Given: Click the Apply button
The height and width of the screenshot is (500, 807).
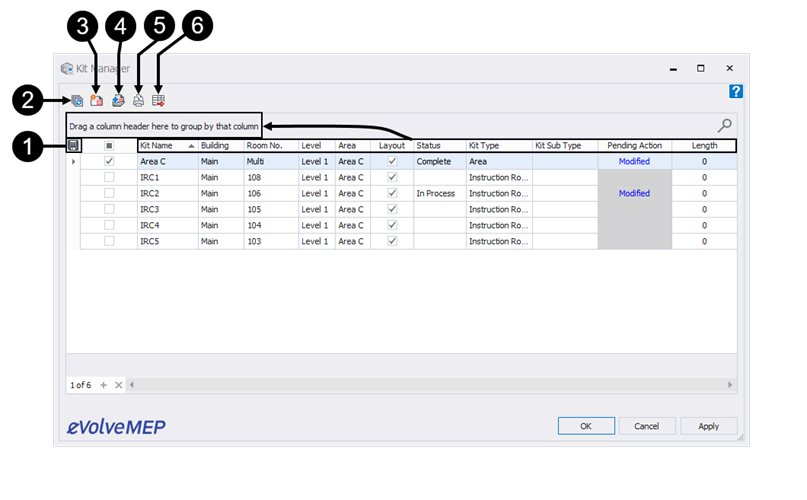Looking at the screenshot, I should click(x=709, y=426).
